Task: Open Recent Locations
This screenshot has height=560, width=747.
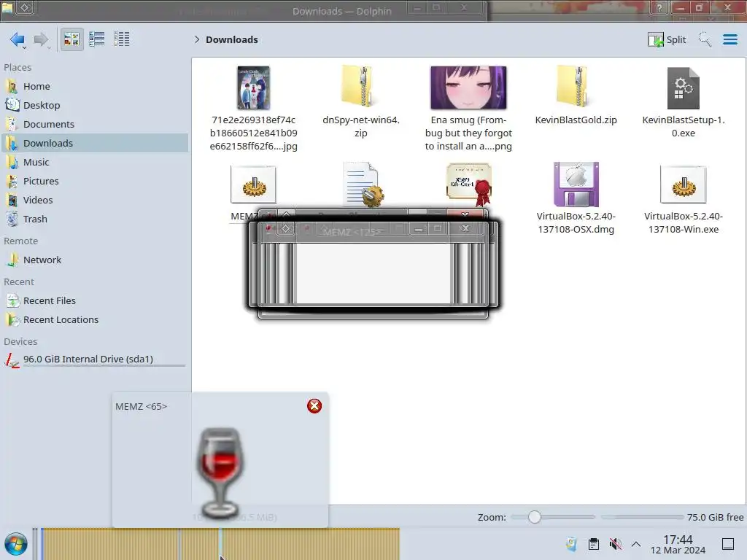Action: [x=94, y=320]
